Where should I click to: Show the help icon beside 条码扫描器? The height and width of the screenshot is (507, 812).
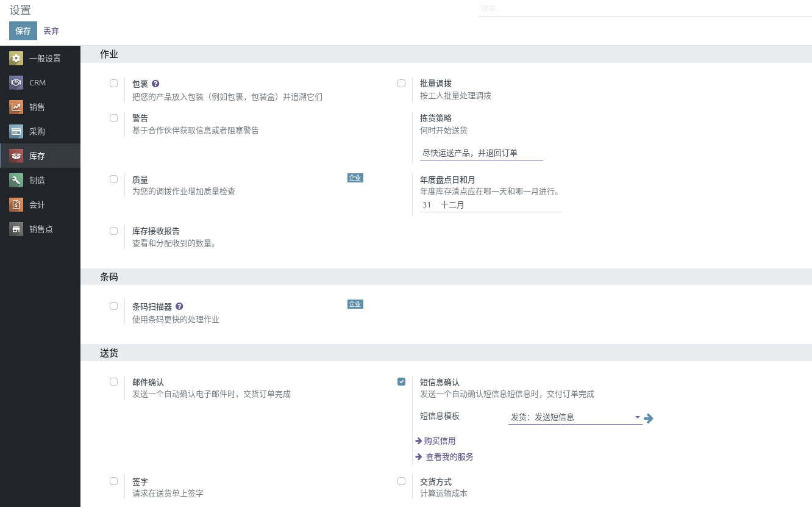click(179, 306)
